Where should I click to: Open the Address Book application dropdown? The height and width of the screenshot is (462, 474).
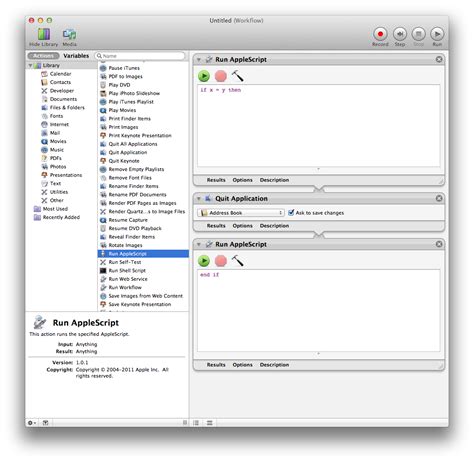(241, 213)
